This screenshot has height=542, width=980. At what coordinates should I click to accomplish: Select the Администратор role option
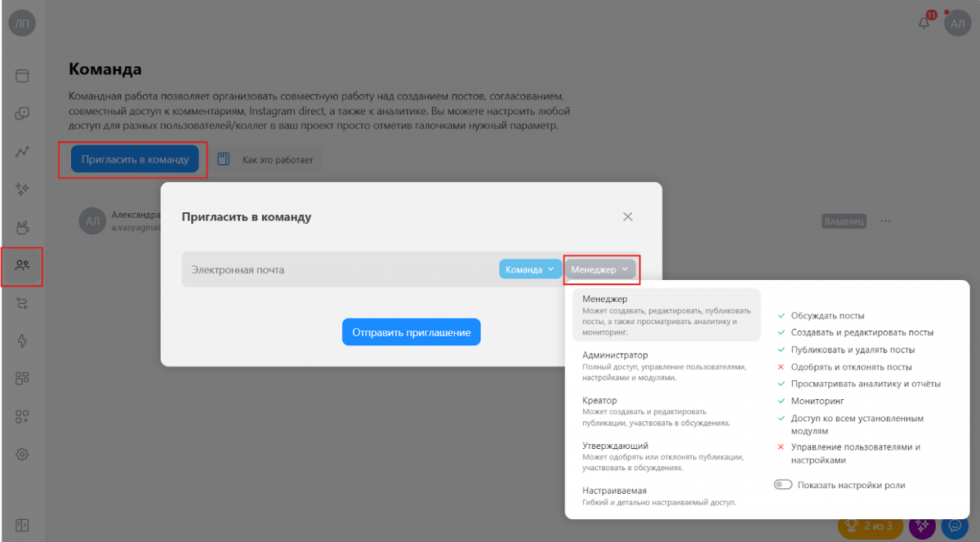(666, 367)
